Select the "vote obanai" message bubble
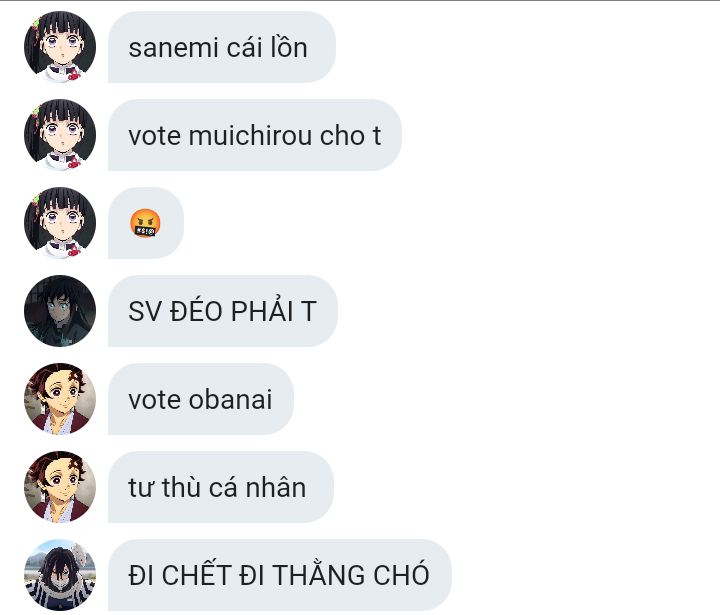Image resolution: width=720 pixels, height=615 pixels. (x=201, y=399)
